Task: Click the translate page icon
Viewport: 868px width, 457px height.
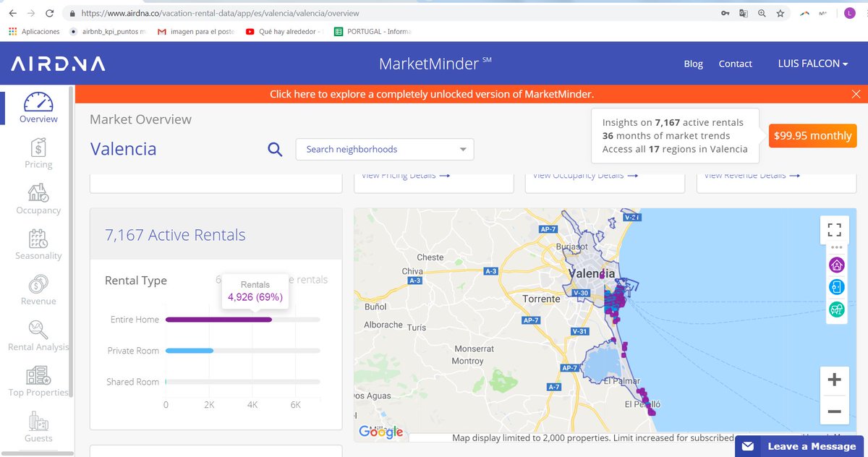Action: pyautogui.click(x=743, y=13)
